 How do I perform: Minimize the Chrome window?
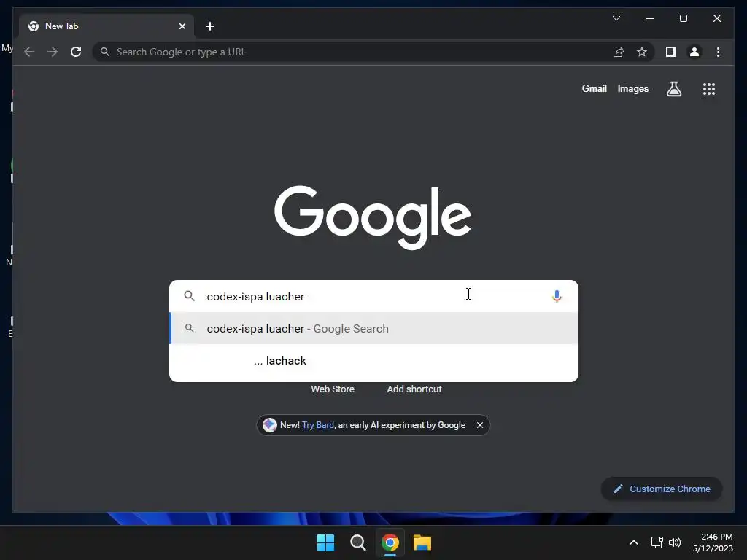[x=650, y=18]
